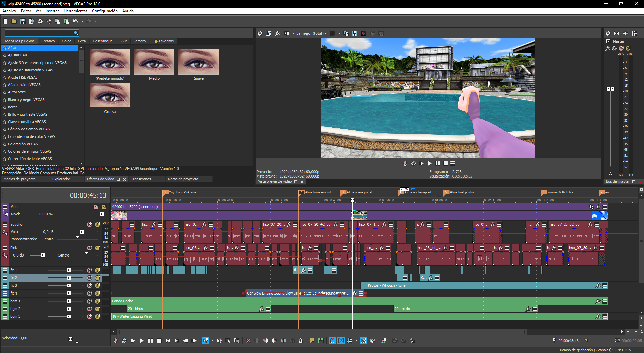
Task: Paste from clipboard using the main toolbar
Action: 67,21
